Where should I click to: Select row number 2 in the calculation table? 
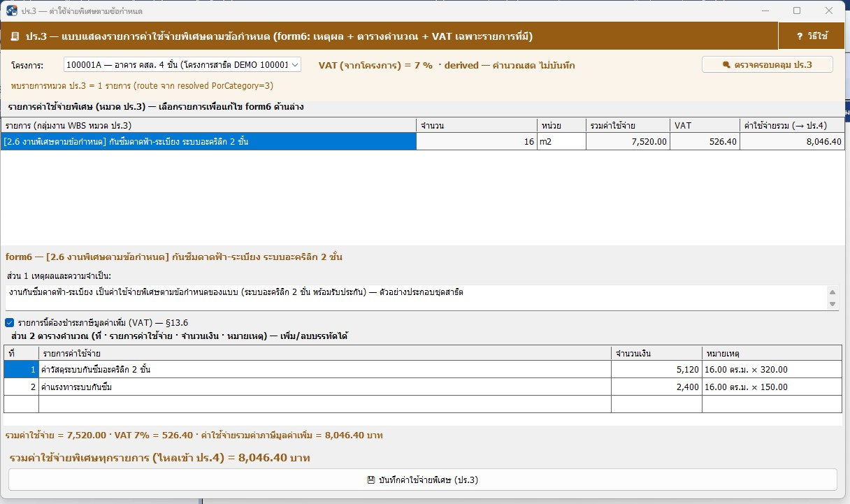(x=21, y=387)
